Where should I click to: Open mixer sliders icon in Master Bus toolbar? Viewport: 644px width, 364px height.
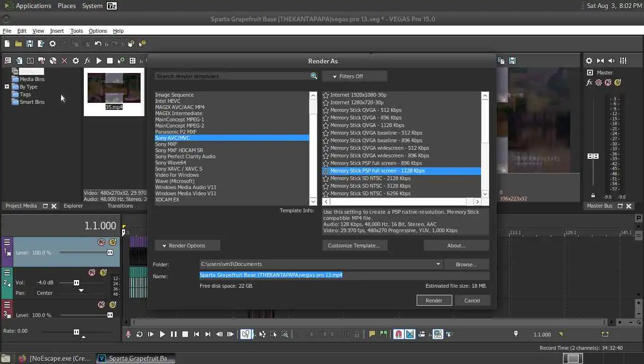pyautogui.click(x=623, y=61)
